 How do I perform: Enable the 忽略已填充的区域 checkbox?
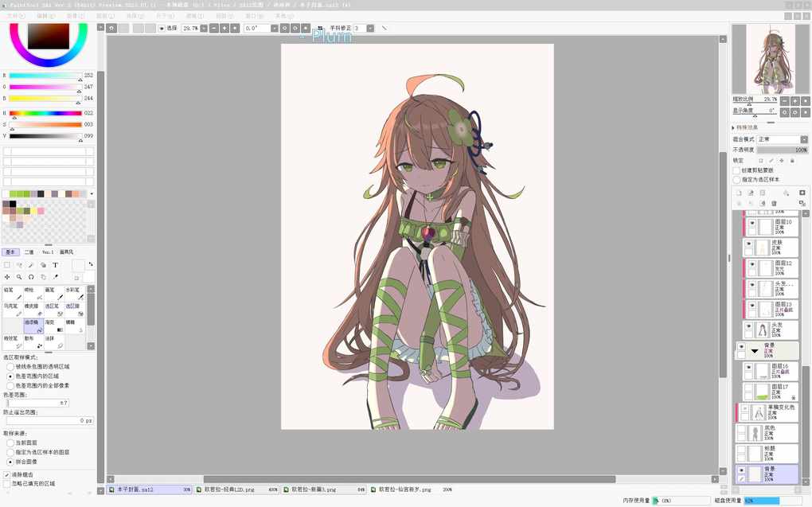coord(6,484)
